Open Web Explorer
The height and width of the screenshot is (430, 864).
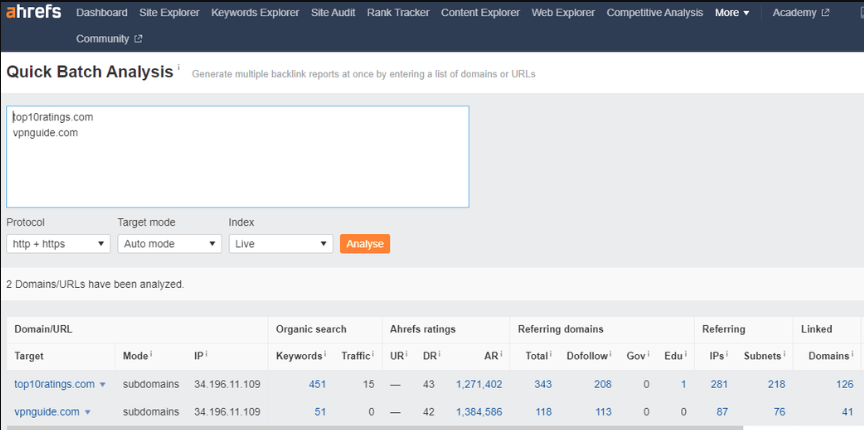coord(563,12)
